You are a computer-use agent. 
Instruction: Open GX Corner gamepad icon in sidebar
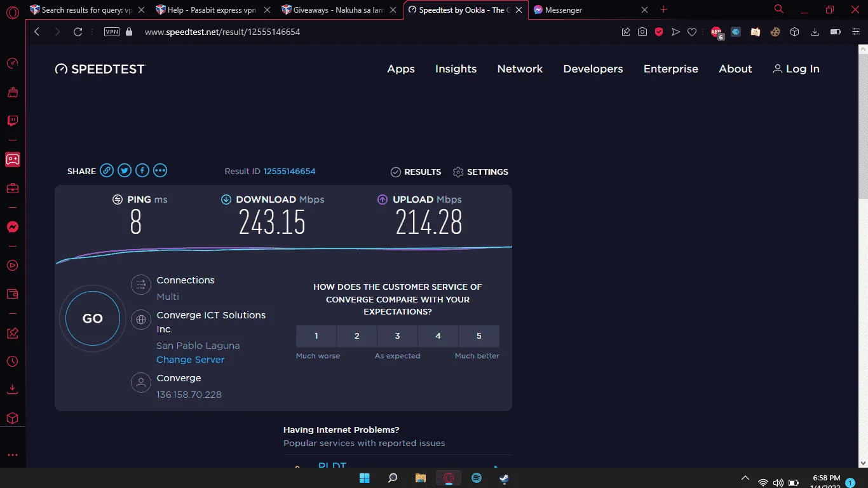tap(12, 159)
